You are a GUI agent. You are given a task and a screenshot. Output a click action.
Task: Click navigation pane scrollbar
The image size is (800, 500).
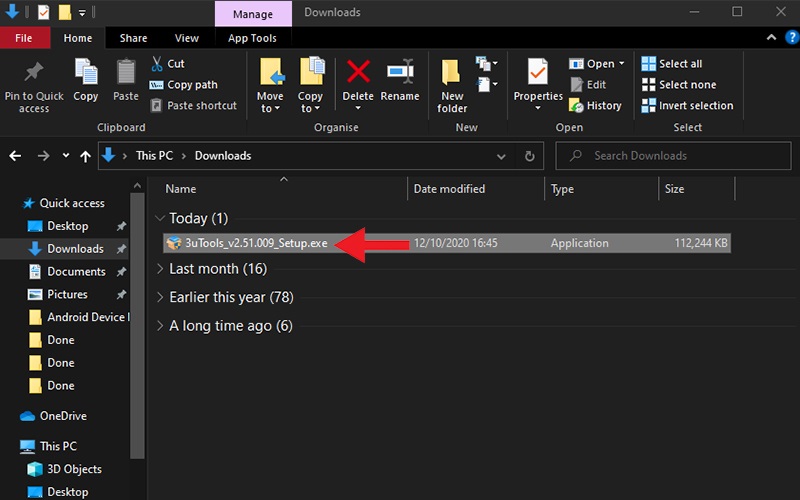[137, 327]
